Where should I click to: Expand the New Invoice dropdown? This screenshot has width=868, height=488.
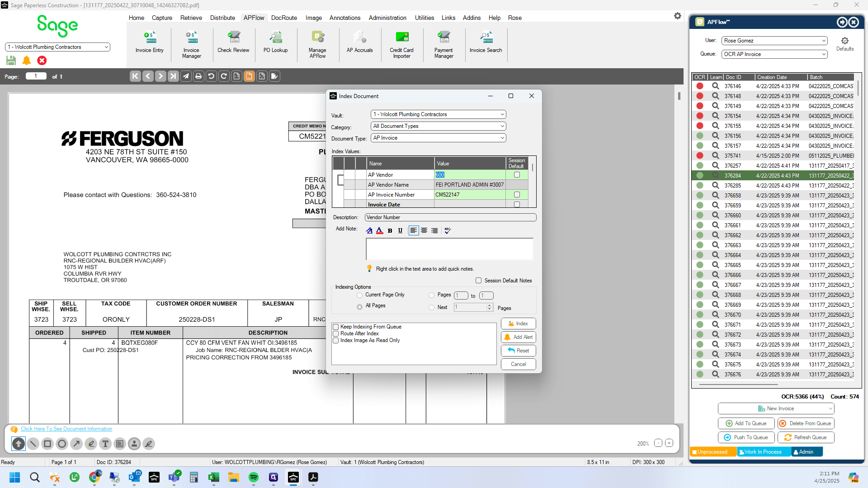pos(830,408)
